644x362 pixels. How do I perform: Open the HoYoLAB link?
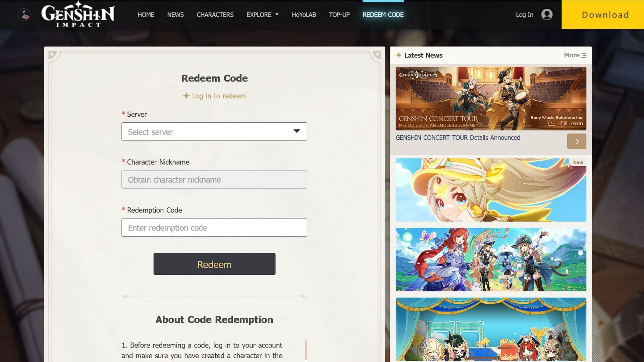[304, 15]
